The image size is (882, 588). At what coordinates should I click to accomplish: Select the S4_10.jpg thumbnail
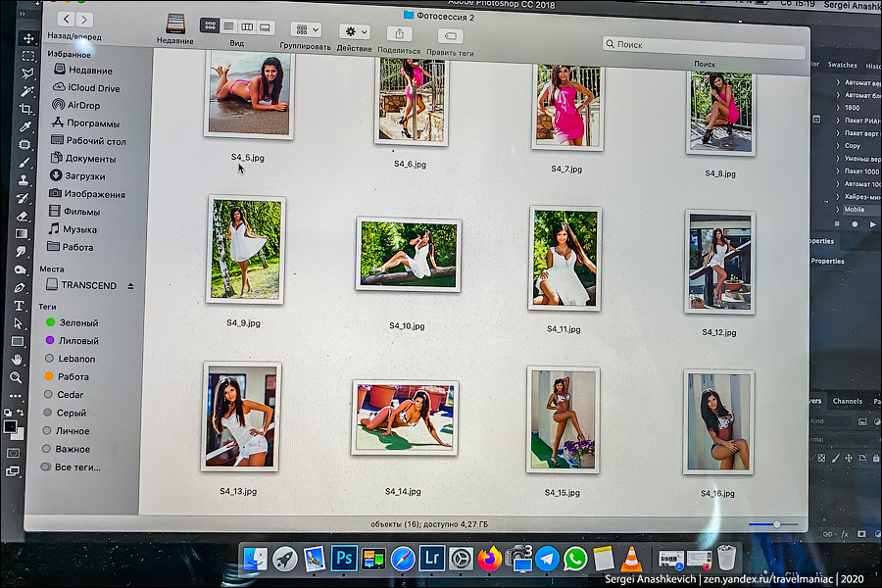click(x=409, y=255)
